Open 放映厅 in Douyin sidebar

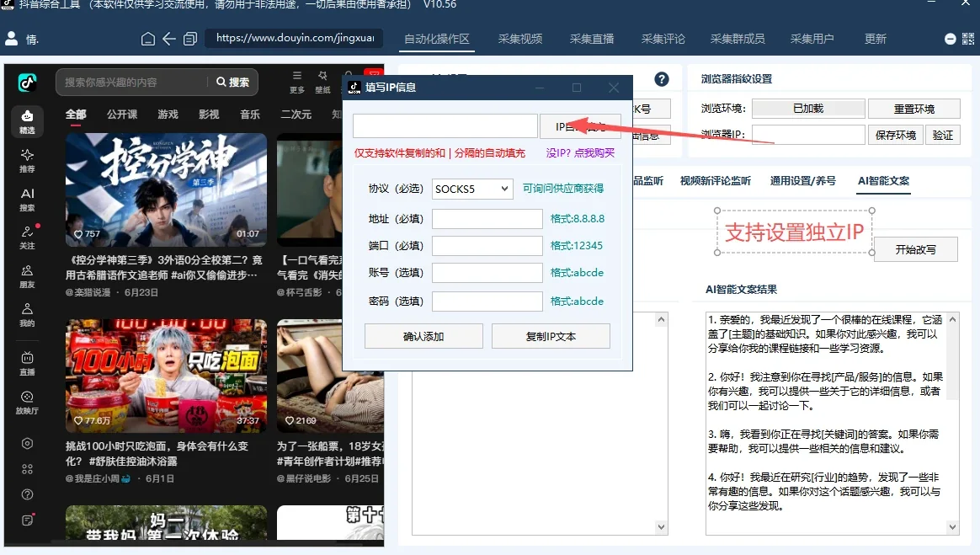pos(27,403)
